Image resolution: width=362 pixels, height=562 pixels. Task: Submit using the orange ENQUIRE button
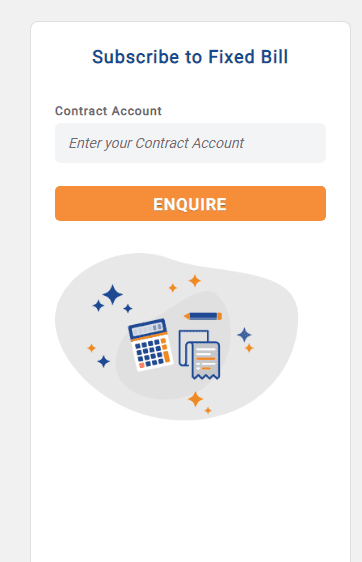(190, 203)
